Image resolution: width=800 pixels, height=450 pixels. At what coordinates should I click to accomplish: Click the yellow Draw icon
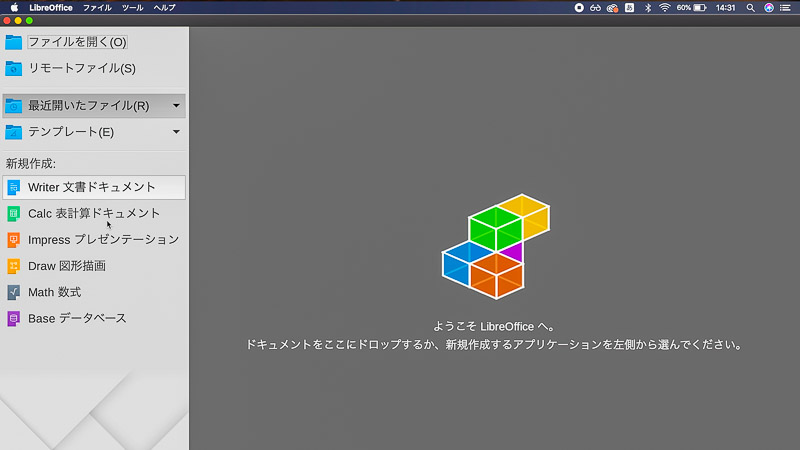coord(14,266)
